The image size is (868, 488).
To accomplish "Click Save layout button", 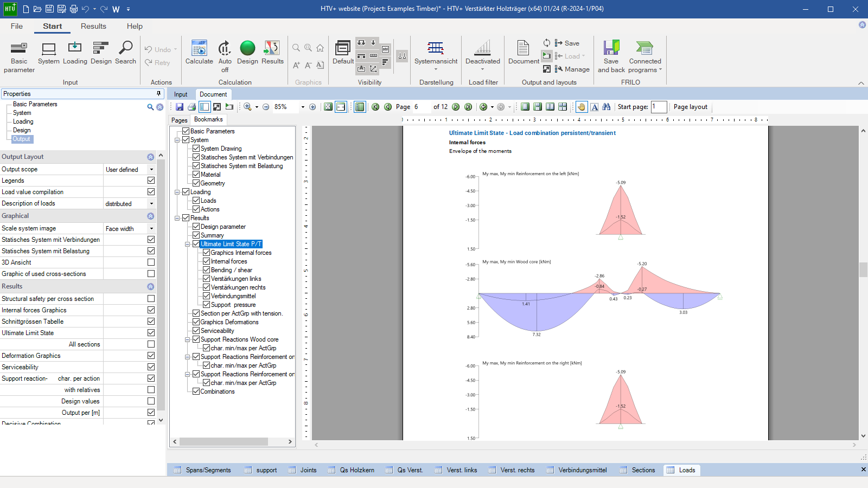I will (566, 43).
